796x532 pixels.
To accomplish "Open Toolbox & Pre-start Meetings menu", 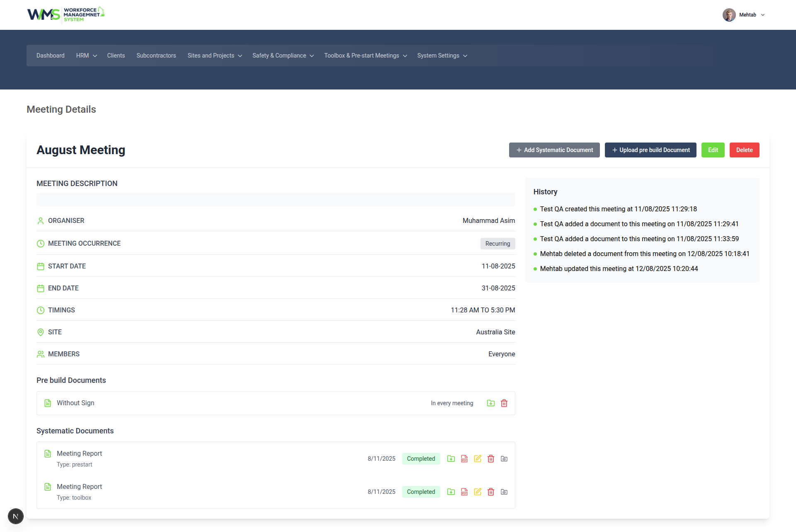I will tap(365, 56).
